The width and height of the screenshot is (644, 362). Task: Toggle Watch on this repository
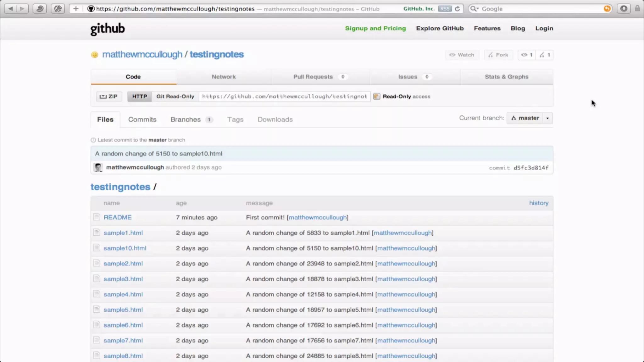tap(462, 55)
